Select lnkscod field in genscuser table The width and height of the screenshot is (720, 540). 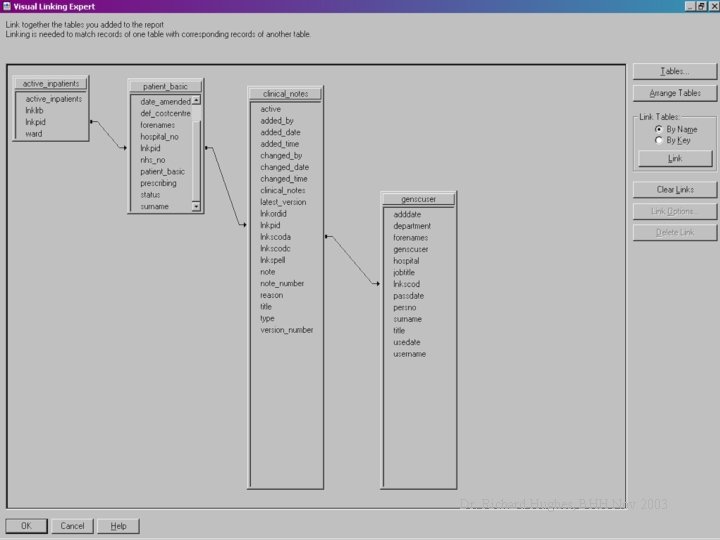(x=406, y=284)
